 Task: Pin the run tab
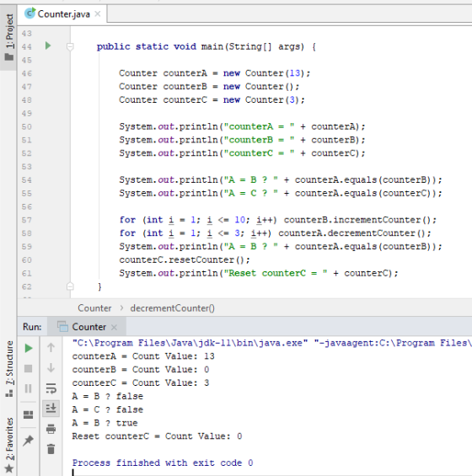coord(29,440)
